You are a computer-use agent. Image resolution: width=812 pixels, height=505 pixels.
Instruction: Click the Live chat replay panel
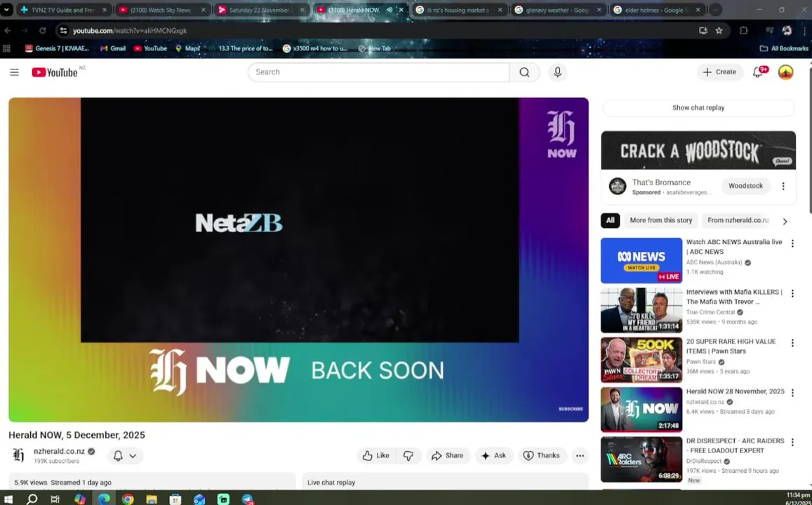pyautogui.click(x=446, y=482)
